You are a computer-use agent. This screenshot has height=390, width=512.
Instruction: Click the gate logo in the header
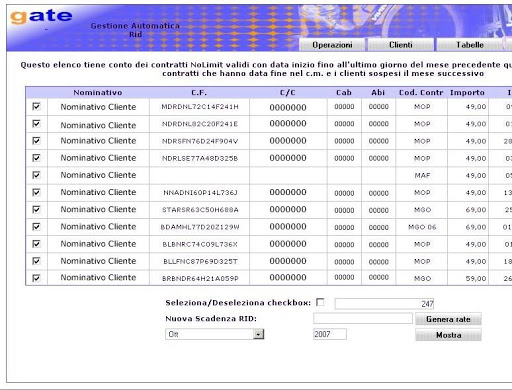[x=41, y=16]
